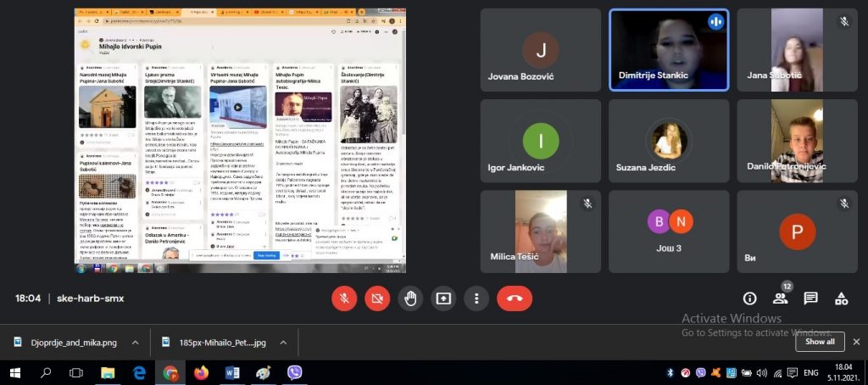This screenshot has width=868, height=385.
Task: Close the downloads bar
Action: point(855,342)
